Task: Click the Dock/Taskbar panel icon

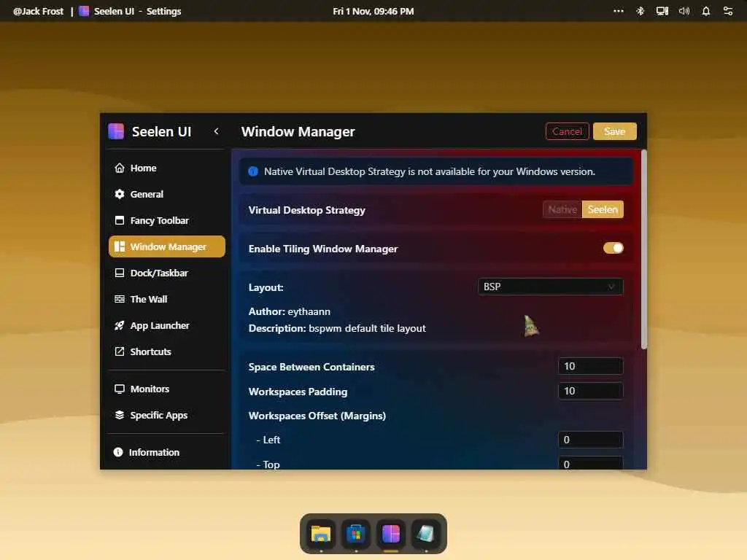Action: [x=120, y=273]
